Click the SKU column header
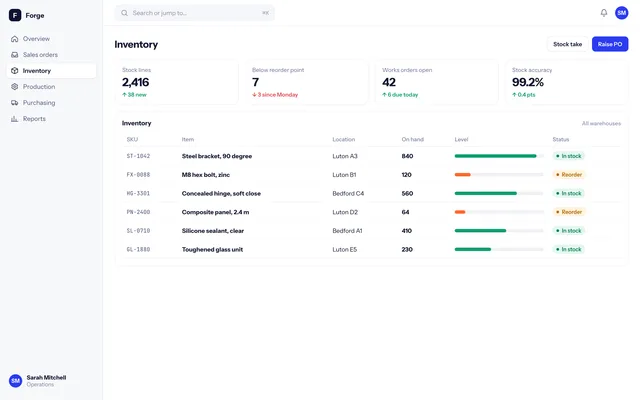The width and height of the screenshot is (640, 400). (132, 140)
